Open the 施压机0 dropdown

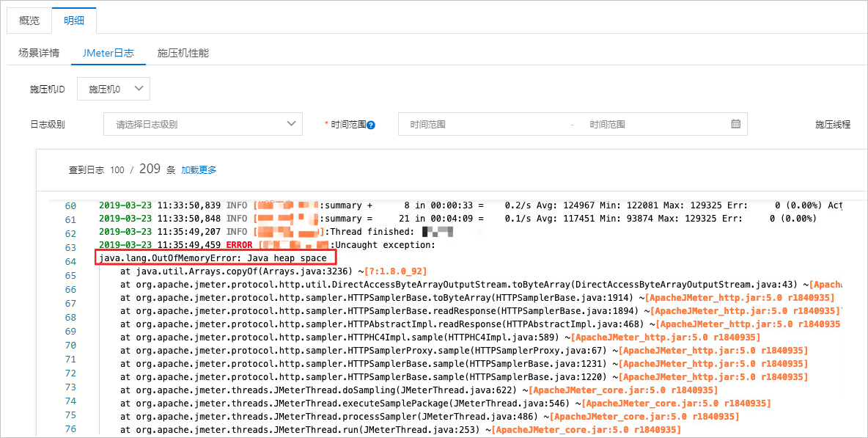click(114, 89)
